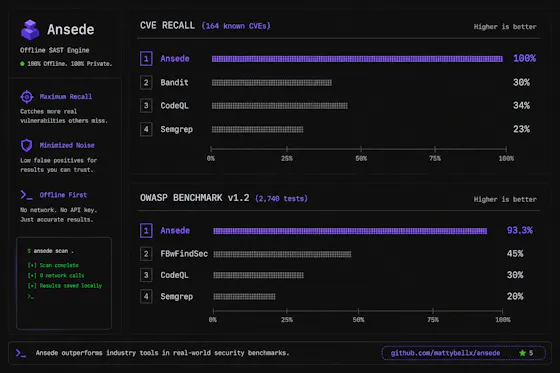This screenshot has width=560, height=373.
Task: Click the 34% value for CodeQL
Action: tap(521, 105)
